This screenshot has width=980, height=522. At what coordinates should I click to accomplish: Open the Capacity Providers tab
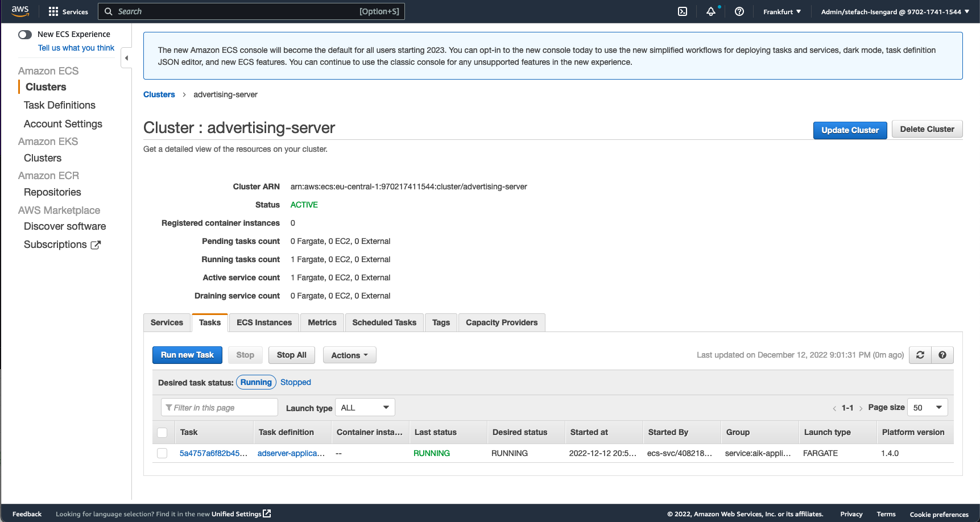(x=502, y=322)
